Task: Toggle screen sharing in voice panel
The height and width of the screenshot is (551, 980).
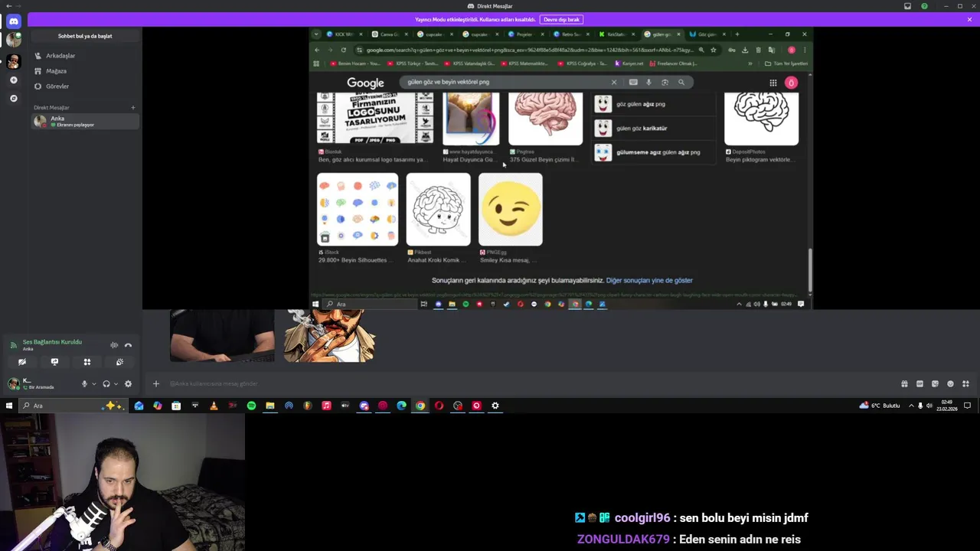Action: tap(54, 362)
